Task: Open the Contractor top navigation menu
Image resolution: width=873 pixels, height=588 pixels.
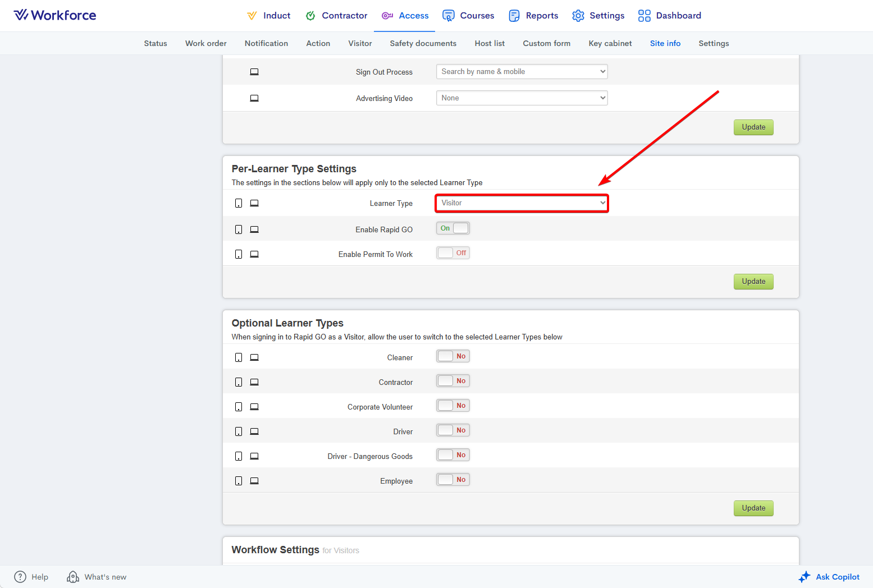Action: point(336,16)
